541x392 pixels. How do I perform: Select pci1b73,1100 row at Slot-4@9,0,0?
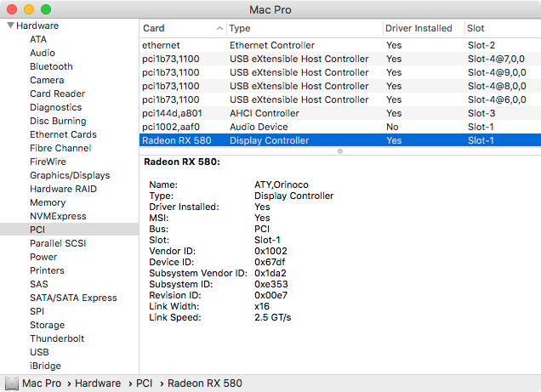tap(340, 72)
